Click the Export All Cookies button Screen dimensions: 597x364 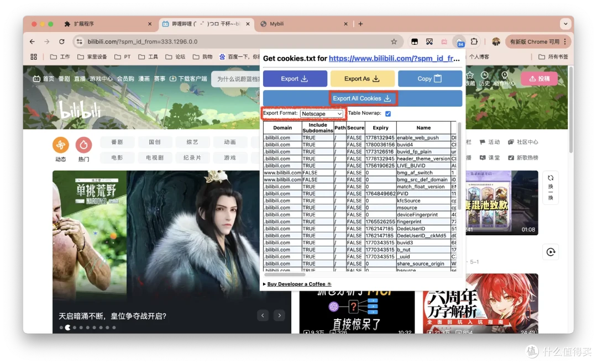pyautogui.click(x=363, y=98)
